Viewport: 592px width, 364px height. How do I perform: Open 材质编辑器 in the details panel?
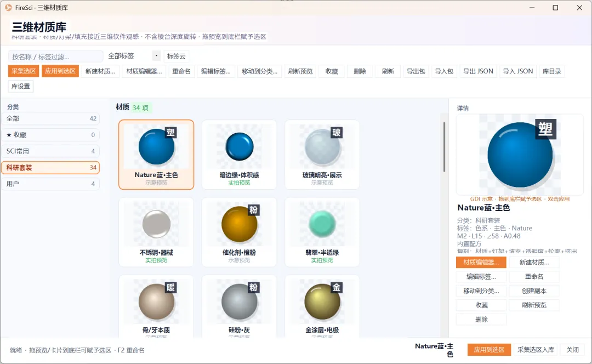(481, 262)
